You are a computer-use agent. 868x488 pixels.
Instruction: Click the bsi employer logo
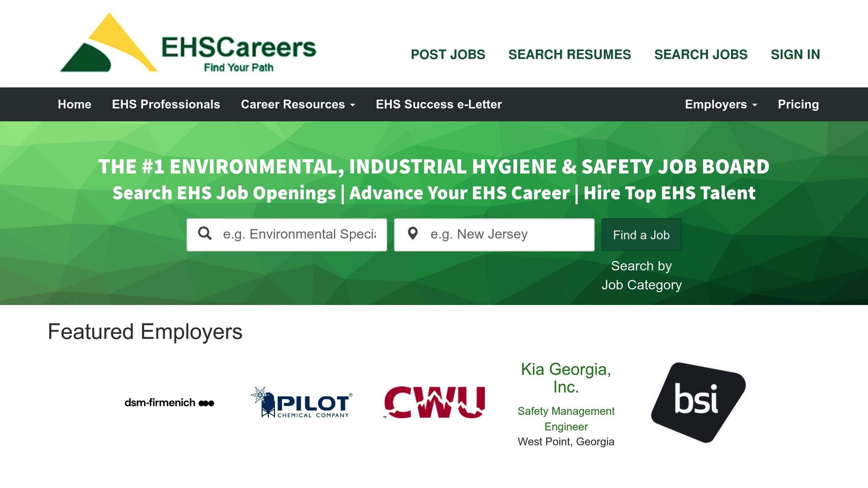(x=698, y=402)
